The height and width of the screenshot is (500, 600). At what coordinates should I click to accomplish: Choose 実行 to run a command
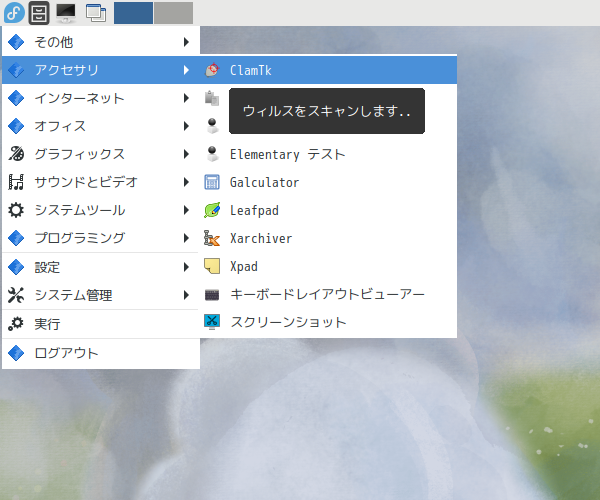(x=101, y=324)
